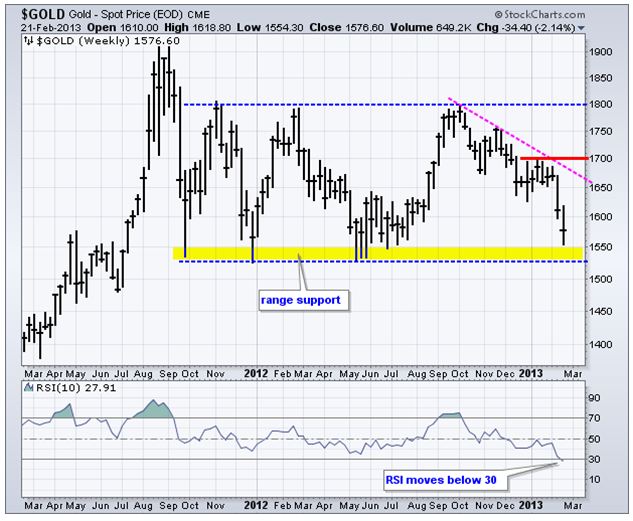Click the High 1618.80 value
The image size is (633, 521).
(198, 28)
